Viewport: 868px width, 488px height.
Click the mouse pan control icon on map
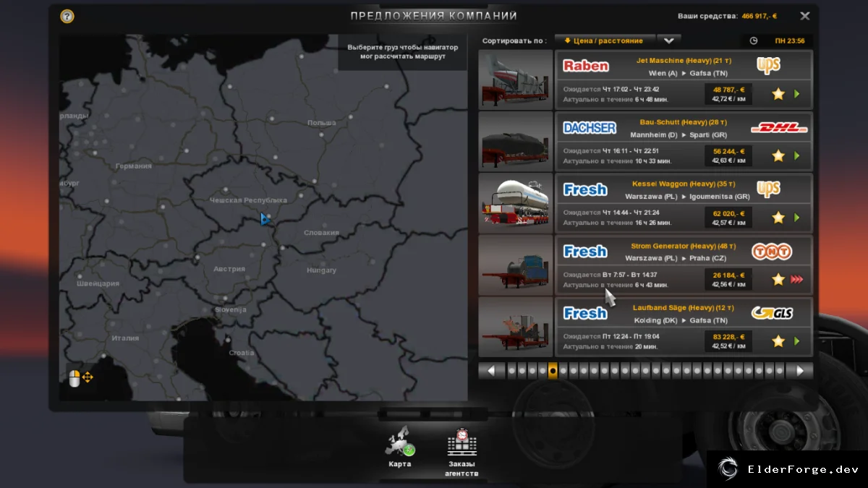pyautogui.click(x=80, y=377)
